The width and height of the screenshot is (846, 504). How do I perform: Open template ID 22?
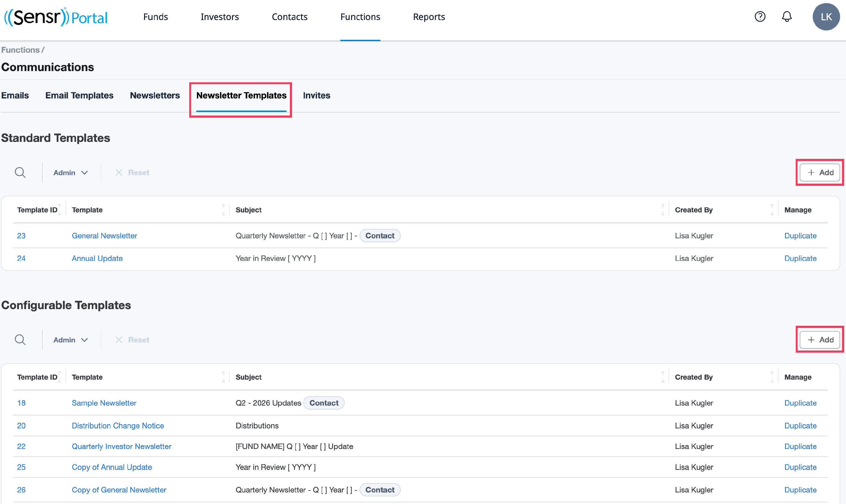[21, 446]
